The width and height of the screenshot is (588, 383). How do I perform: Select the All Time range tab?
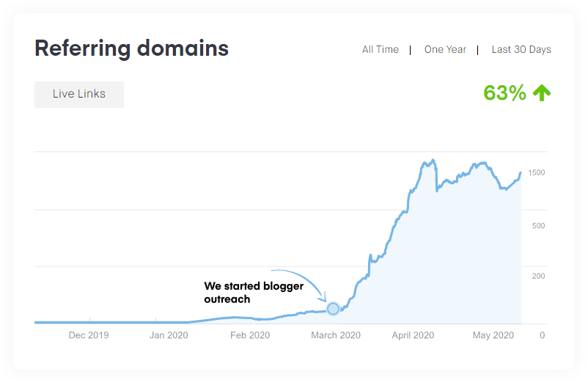pyautogui.click(x=381, y=50)
